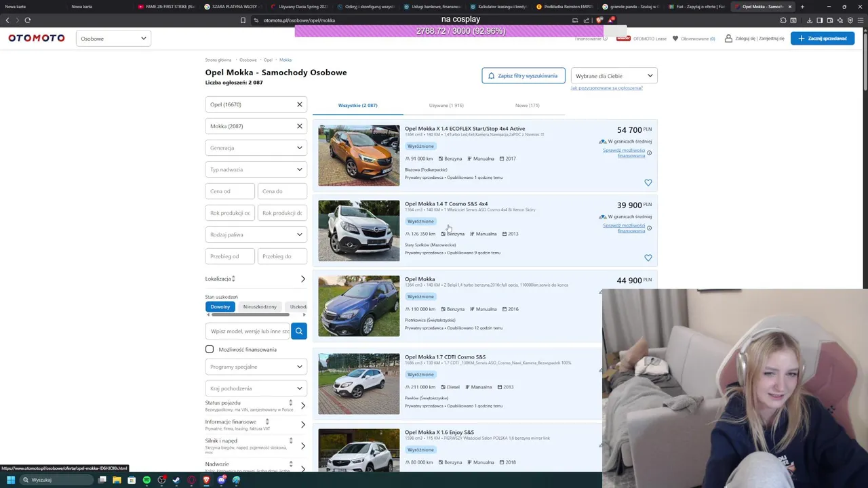
Task: Open the white Mokka 1.4 T thumbnail
Action: pos(359,230)
